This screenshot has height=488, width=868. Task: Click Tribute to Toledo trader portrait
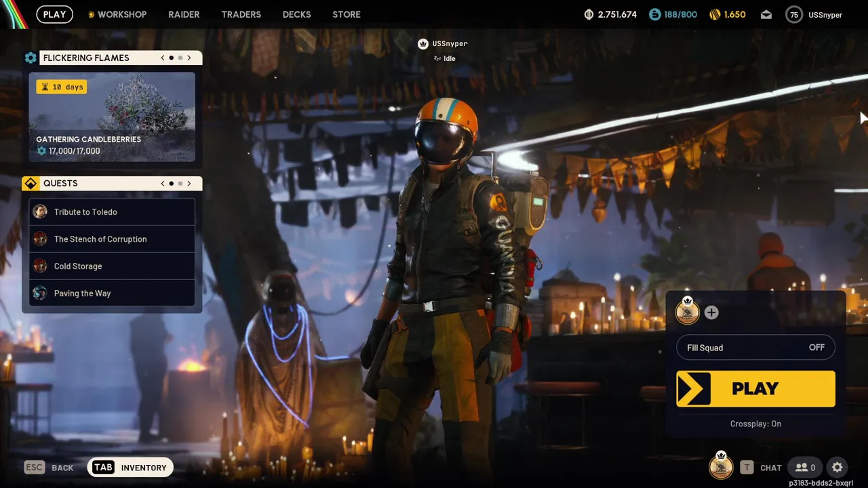click(40, 211)
